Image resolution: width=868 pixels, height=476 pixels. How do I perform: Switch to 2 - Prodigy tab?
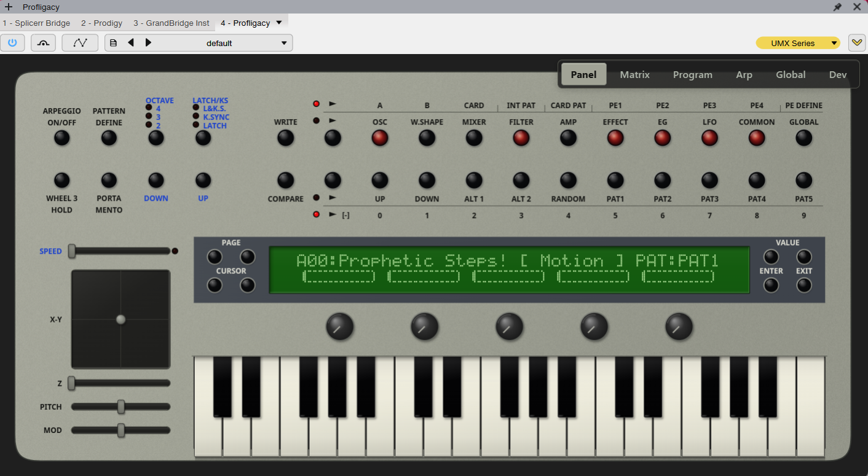[x=102, y=23]
